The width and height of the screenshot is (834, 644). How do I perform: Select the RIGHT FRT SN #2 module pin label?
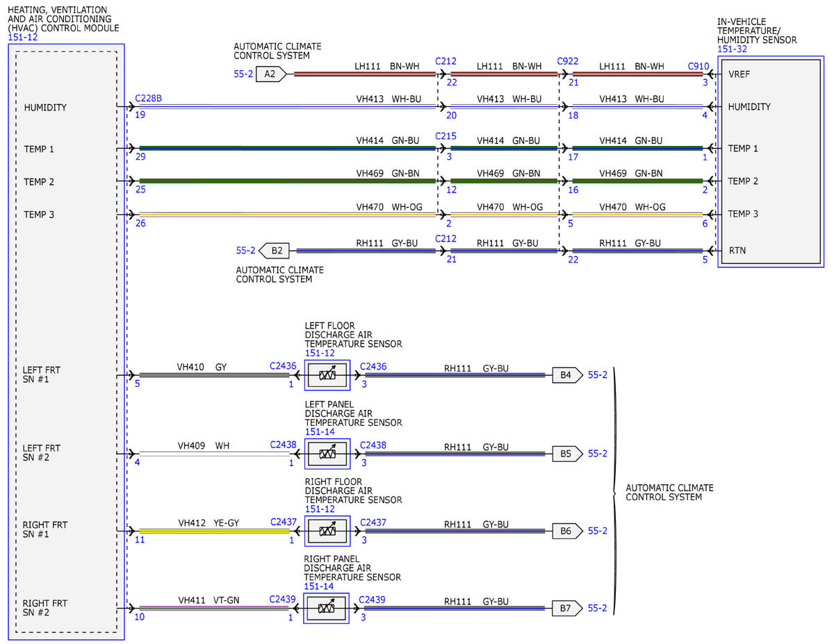point(45,608)
